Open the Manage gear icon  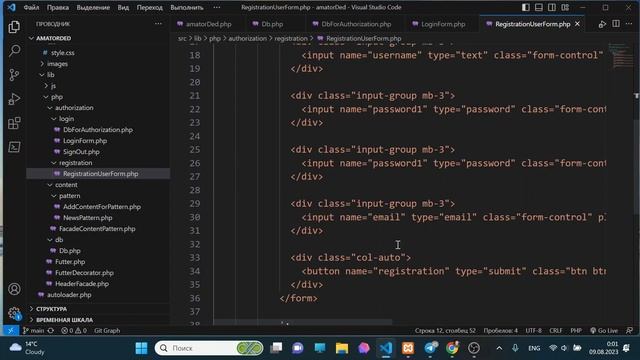click(x=14, y=313)
